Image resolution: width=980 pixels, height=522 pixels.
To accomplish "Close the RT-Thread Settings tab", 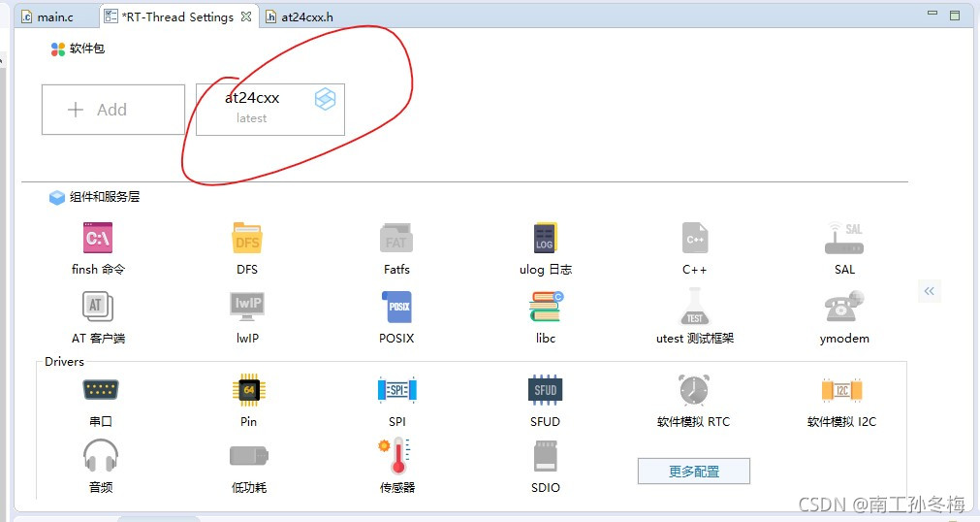I will click(x=246, y=16).
